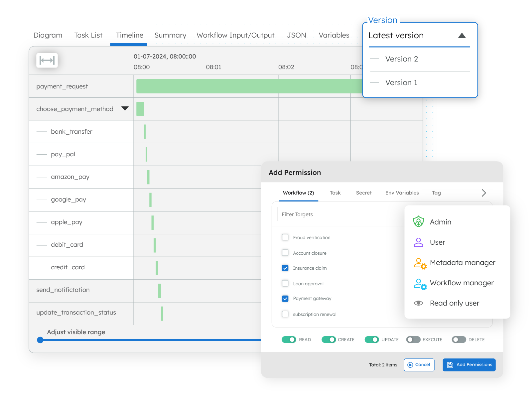The image size is (532, 399).
Task: Show more permission tabs with right chevron
Action: point(483,193)
